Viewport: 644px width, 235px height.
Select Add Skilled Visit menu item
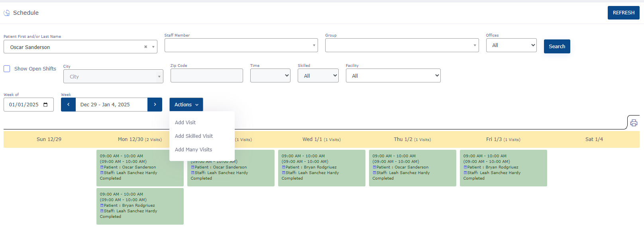pyautogui.click(x=194, y=136)
